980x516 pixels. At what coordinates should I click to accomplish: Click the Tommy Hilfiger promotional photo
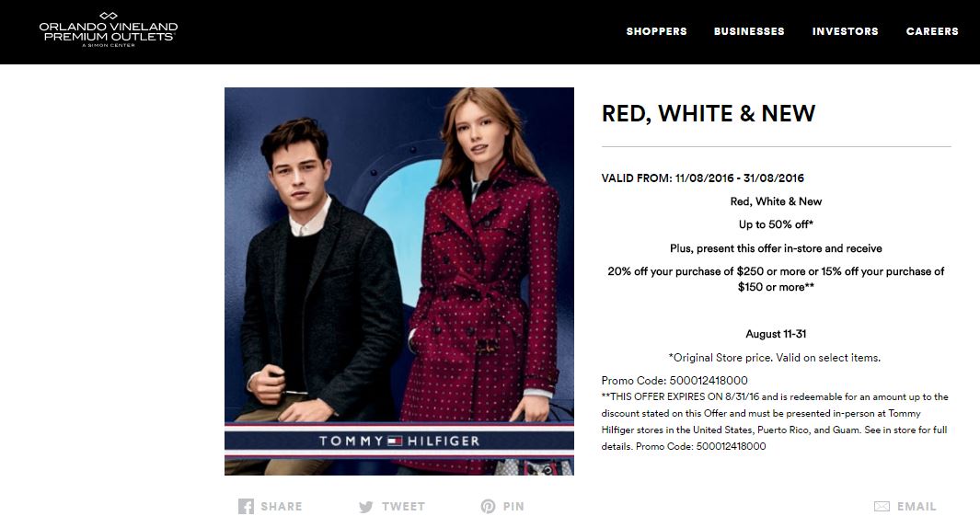[399, 281]
